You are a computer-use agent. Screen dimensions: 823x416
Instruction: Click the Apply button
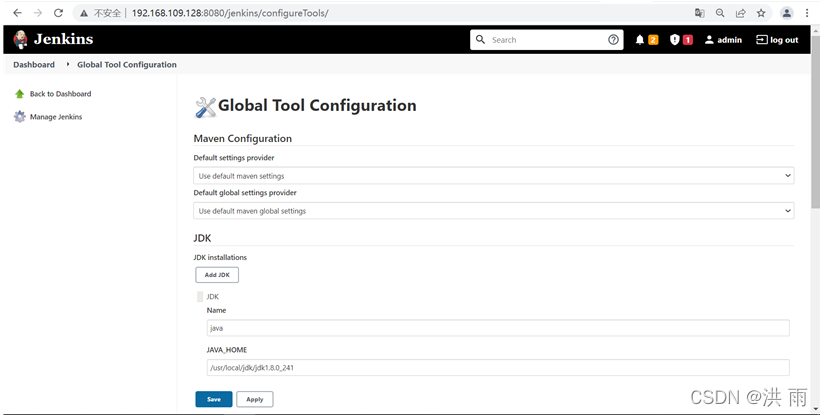click(255, 399)
